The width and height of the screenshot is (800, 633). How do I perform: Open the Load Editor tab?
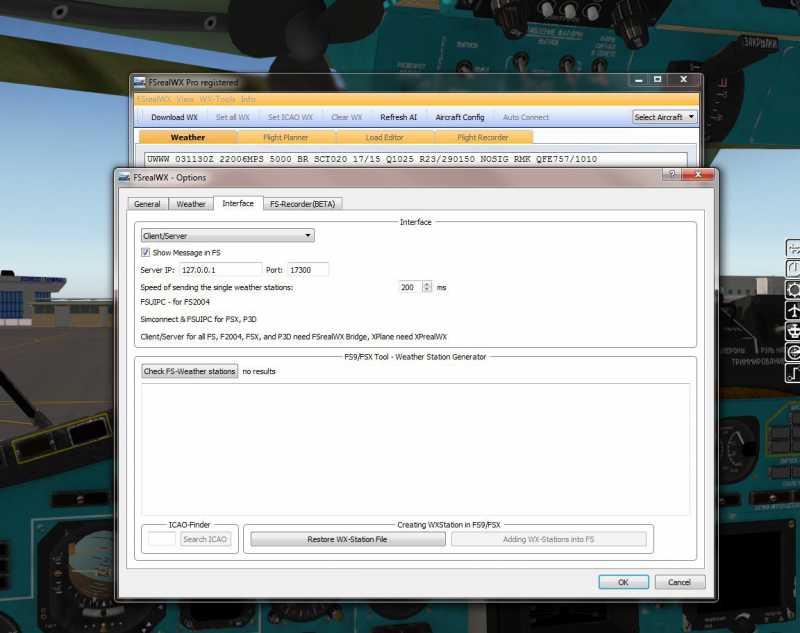[384, 137]
